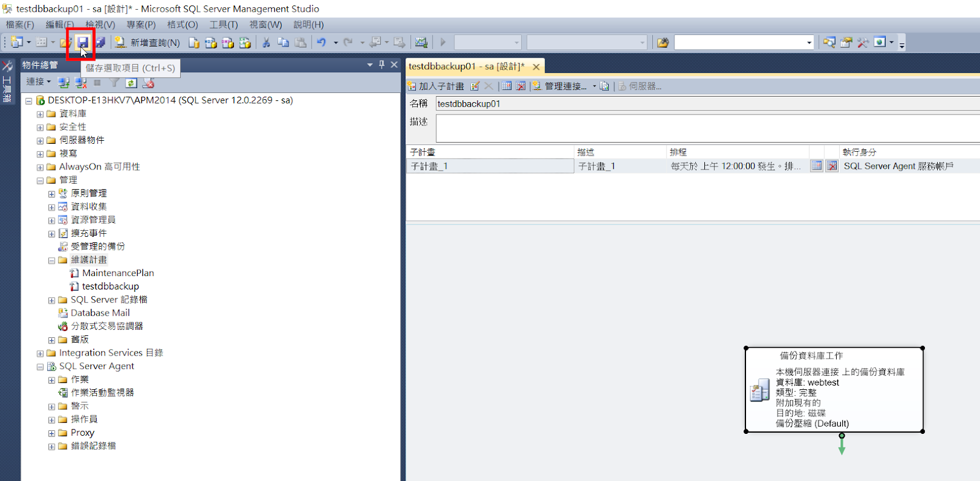Image resolution: width=980 pixels, height=481 pixels.
Task: Open the find combo box dropdown
Action: pyautogui.click(x=809, y=42)
